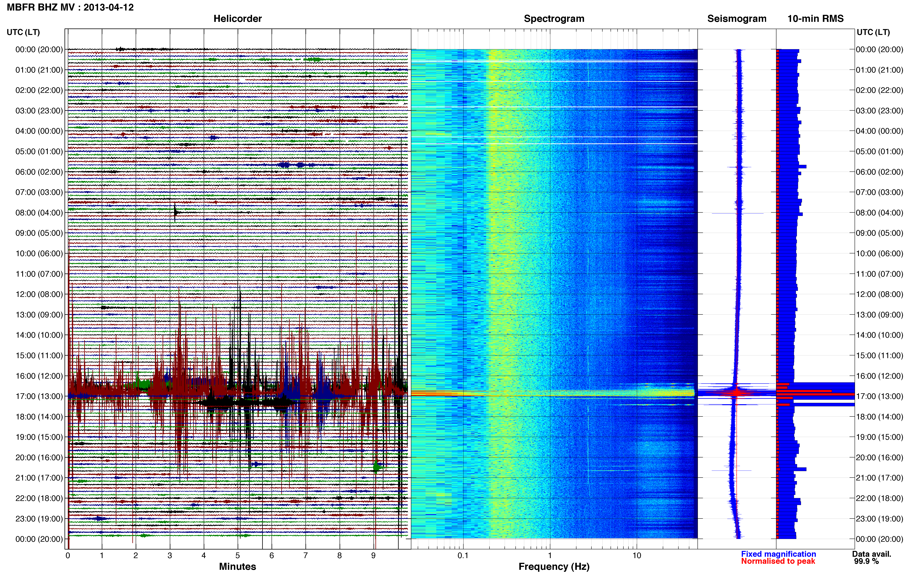Viewport: 924px width, 578px height.
Task: Click the 20:00 (16:00) label on the right axis
Action: (x=879, y=458)
